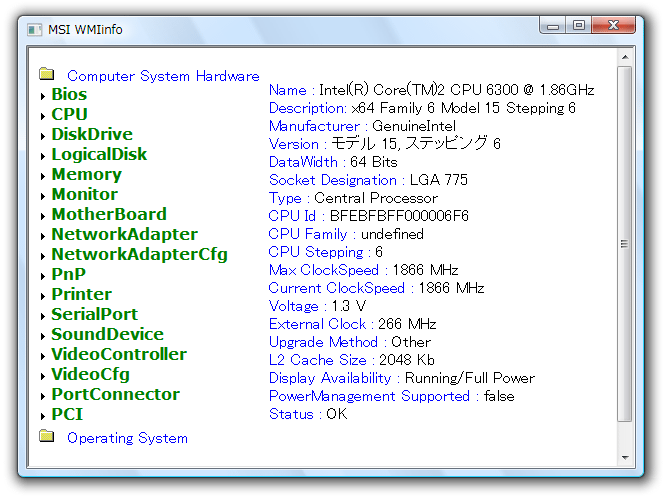Click the folder icon beside Operating System
This screenshot has height=498, width=665.
click(46, 437)
